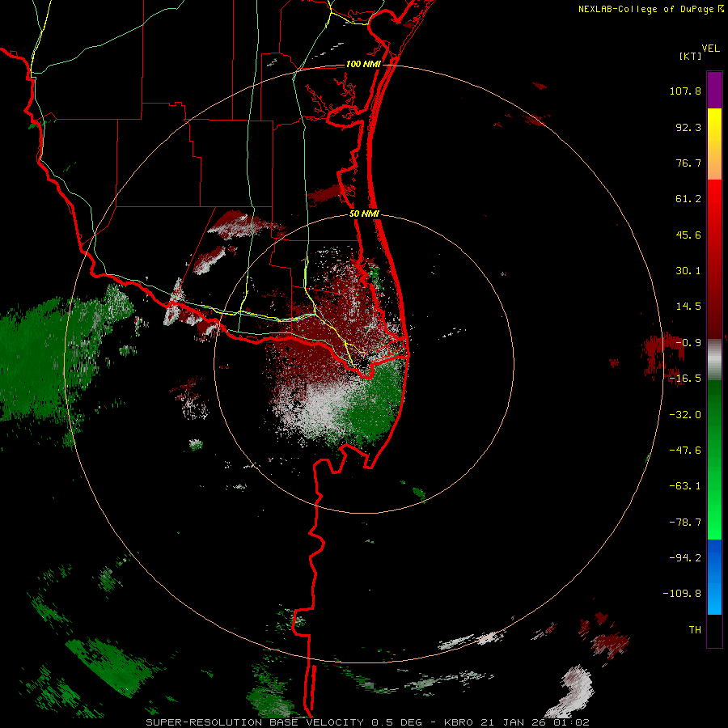Click the gray near-zero segment of the color bar
Viewport: 728px width, 728px height.
point(714,360)
